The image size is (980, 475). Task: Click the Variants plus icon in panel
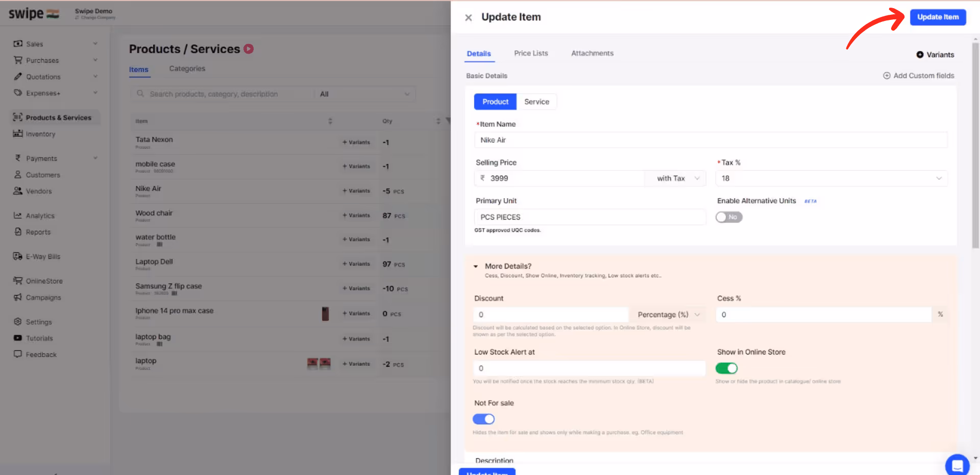(920, 55)
